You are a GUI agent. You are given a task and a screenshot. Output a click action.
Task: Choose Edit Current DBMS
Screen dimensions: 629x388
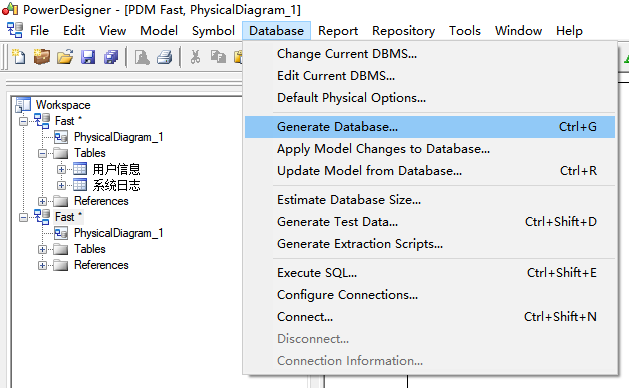[430, 76]
